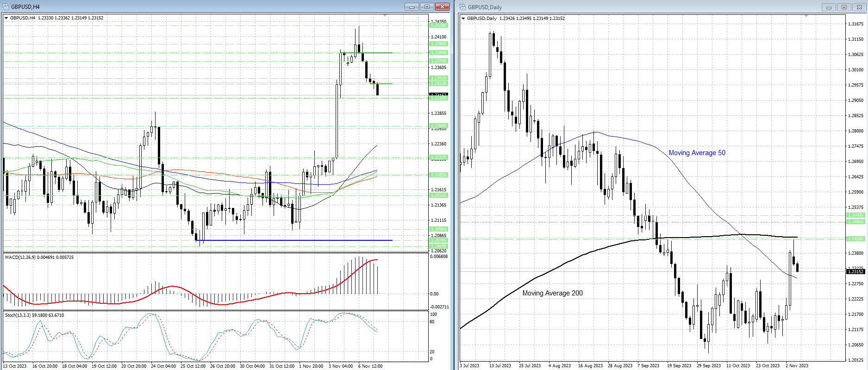The width and height of the screenshot is (868, 370).
Task: Select the "Moving Average 200" label in the Daily chart
Action: tap(552, 293)
